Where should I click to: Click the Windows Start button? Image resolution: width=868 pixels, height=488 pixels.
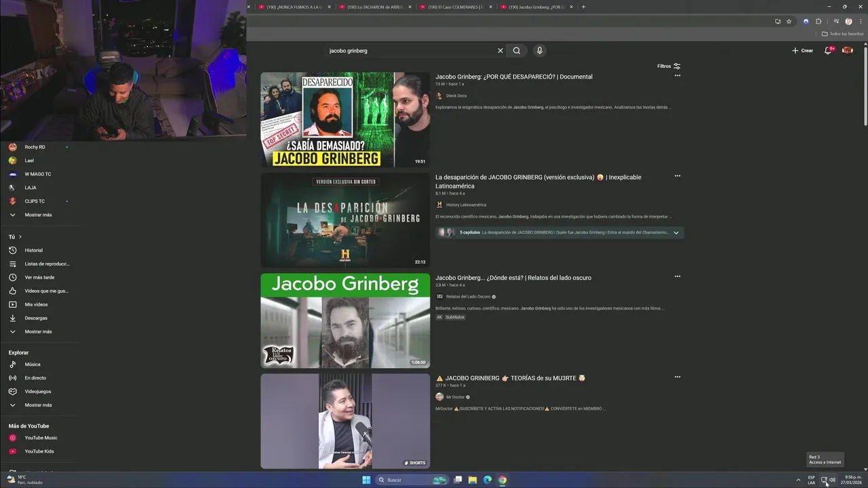[366, 480]
